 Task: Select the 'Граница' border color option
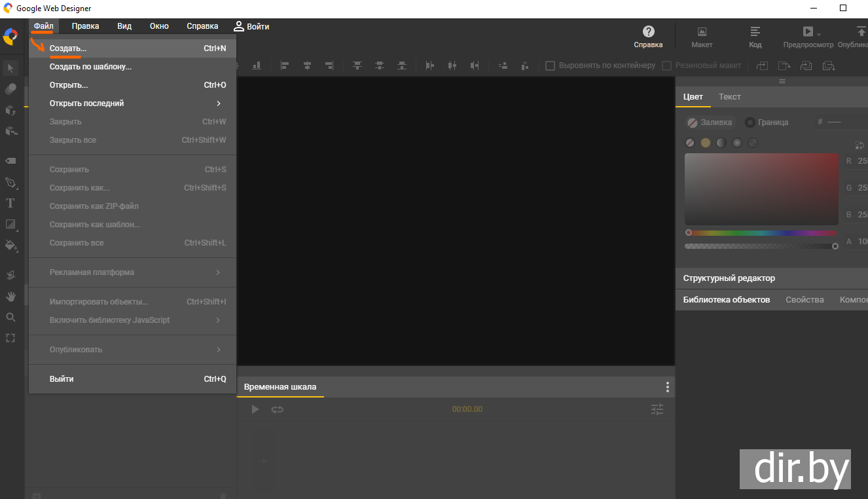pos(750,122)
